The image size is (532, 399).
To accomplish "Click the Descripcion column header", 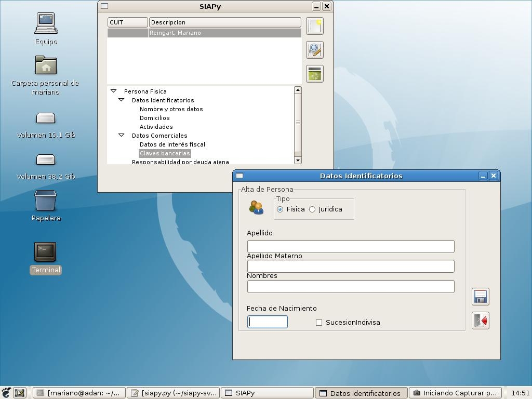I will point(224,22).
